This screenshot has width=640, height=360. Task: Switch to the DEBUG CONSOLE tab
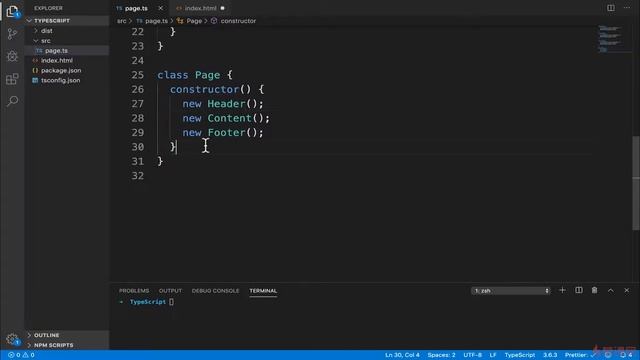click(216, 291)
